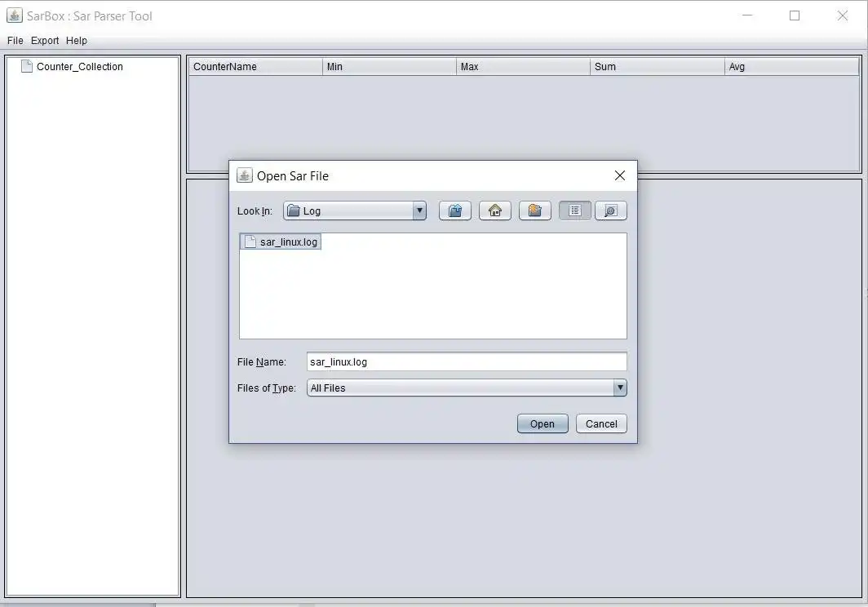This screenshot has height=607, width=868.
Task: Close the SarBox main window
Action: (x=843, y=16)
